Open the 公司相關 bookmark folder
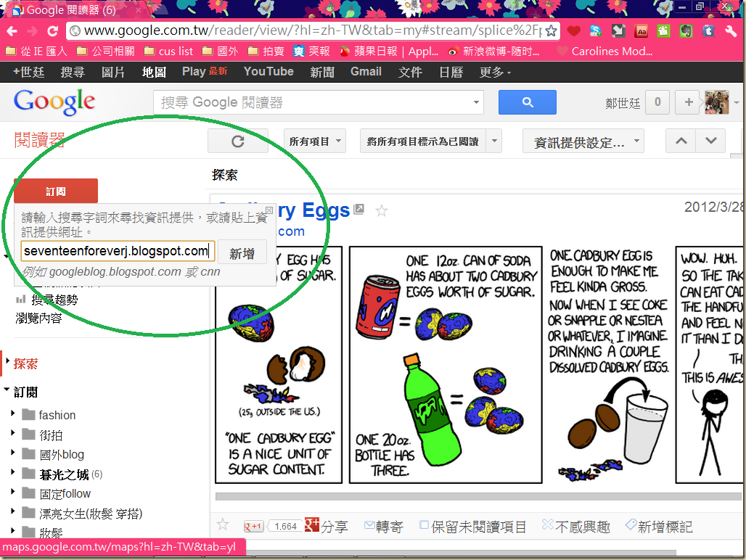Viewport: 746px width, 560px height. tap(106, 52)
